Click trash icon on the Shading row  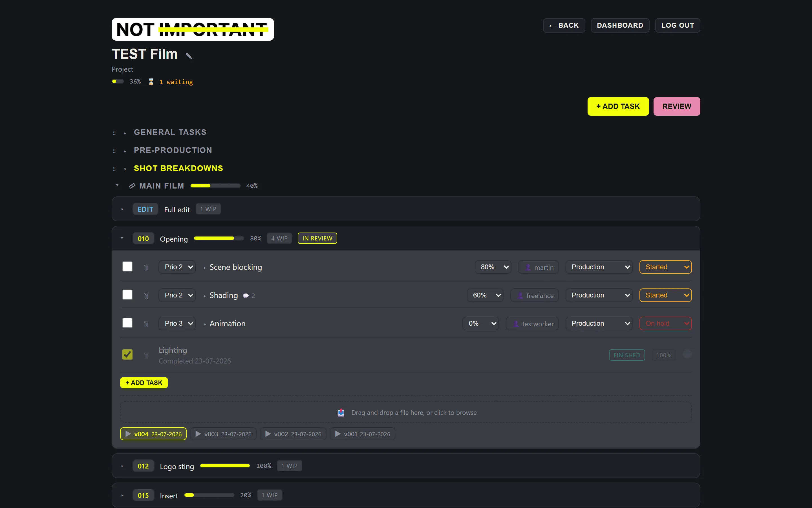tap(146, 296)
